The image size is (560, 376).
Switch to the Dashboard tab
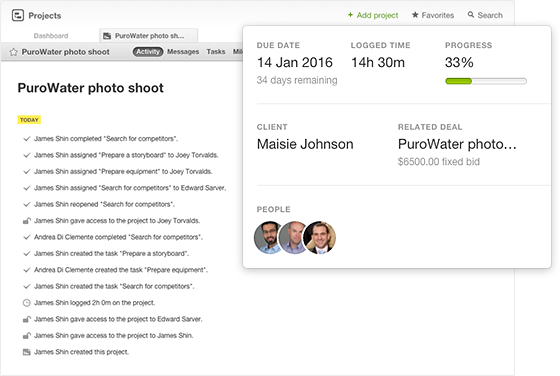(51, 36)
